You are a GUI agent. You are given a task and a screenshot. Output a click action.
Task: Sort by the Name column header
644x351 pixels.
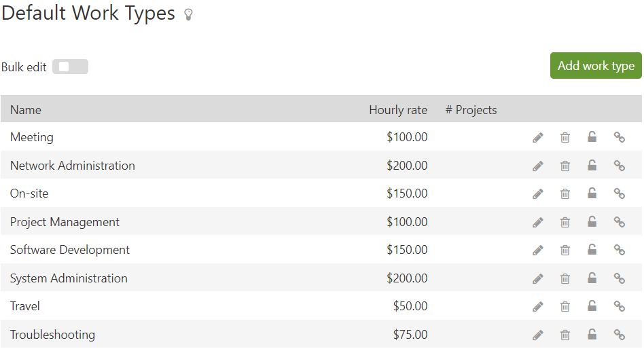click(26, 110)
